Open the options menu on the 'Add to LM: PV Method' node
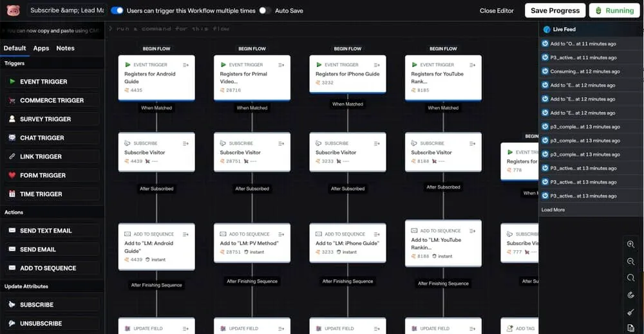The image size is (644, 334). [281, 234]
